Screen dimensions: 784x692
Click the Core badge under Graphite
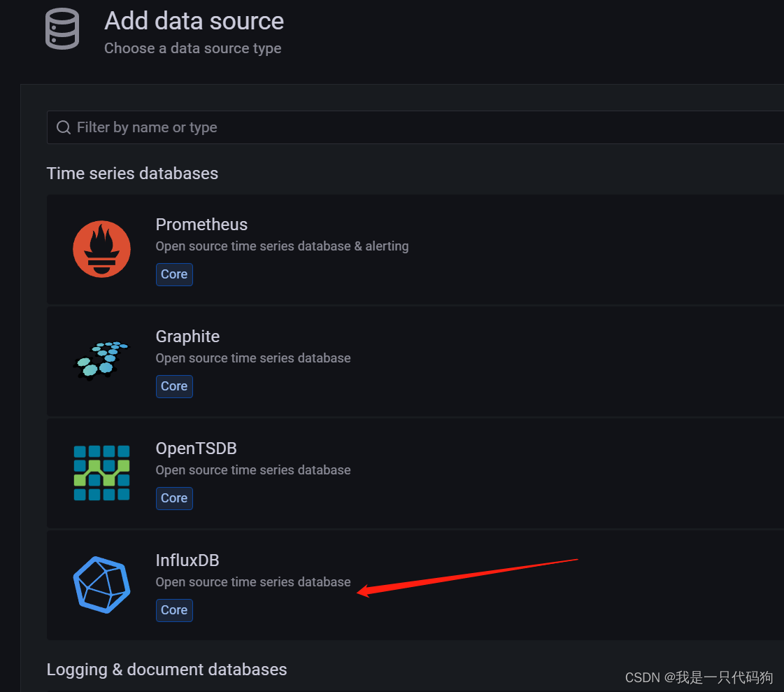click(174, 386)
